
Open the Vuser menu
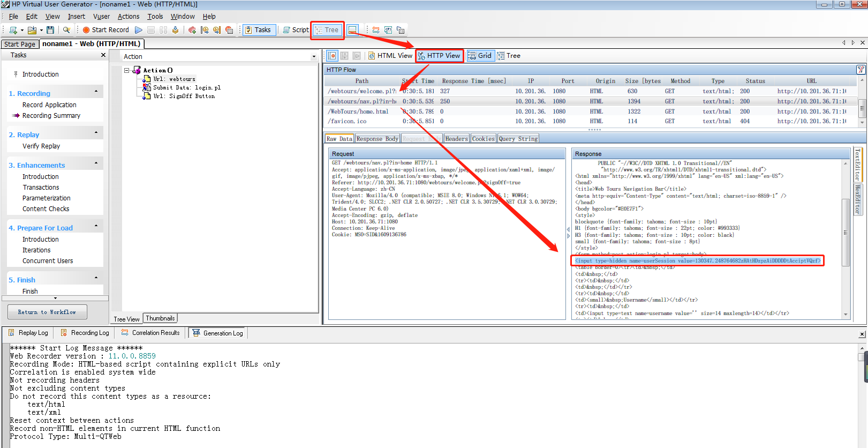(x=101, y=17)
